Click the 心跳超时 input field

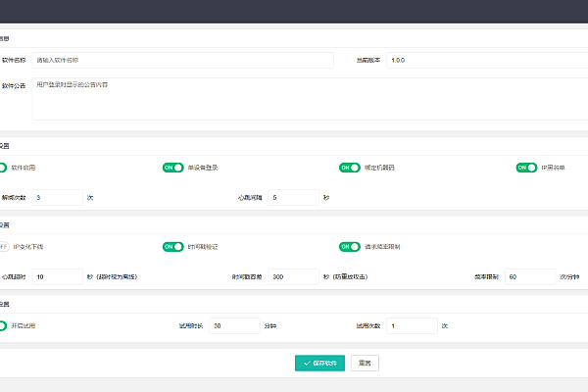pyautogui.click(x=57, y=276)
